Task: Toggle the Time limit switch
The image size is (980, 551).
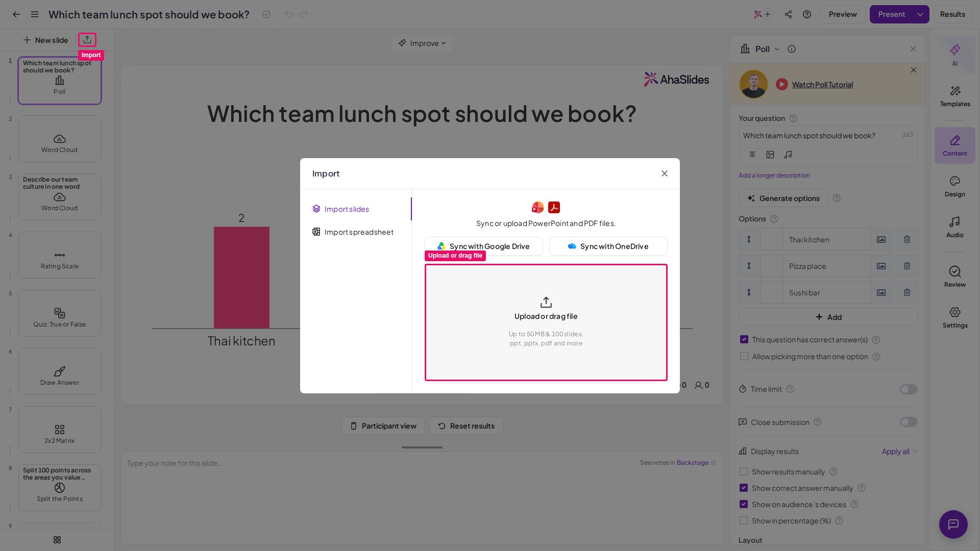Action: click(909, 389)
